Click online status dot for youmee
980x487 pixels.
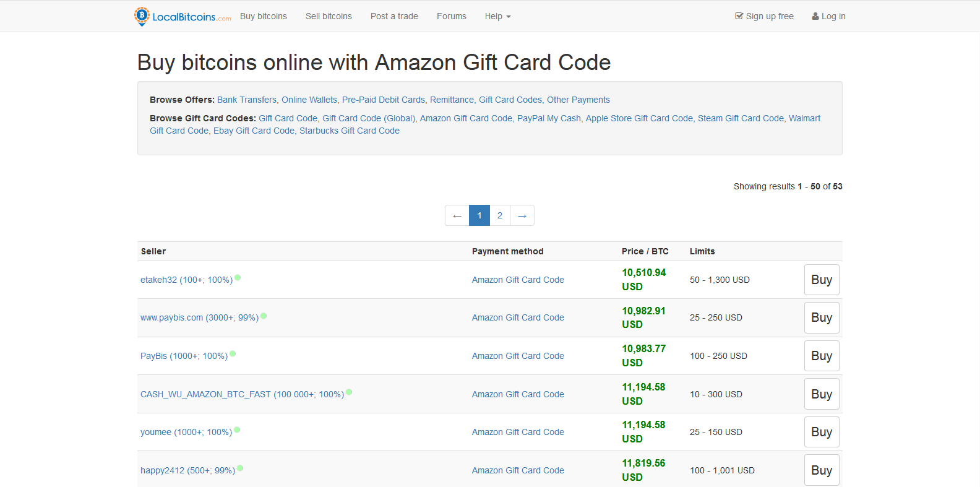click(x=237, y=430)
